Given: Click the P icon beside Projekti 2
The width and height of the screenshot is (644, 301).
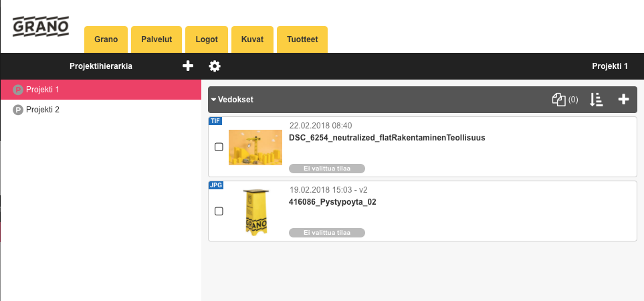Looking at the screenshot, I should pos(17,110).
